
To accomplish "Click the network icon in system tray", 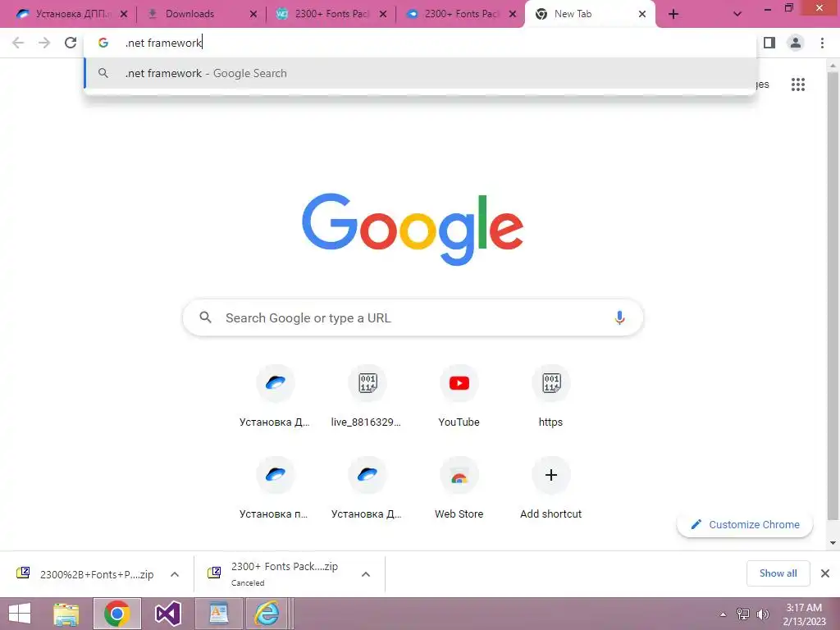I will (x=743, y=614).
